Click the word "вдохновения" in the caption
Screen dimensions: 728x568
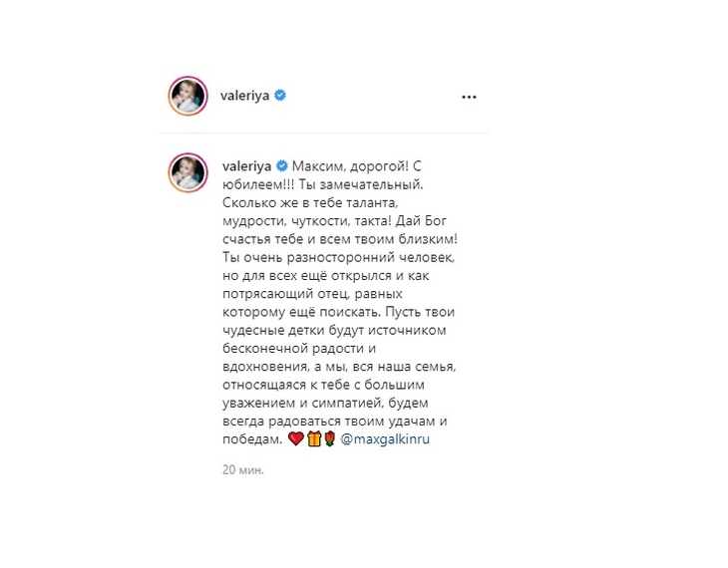click(264, 367)
